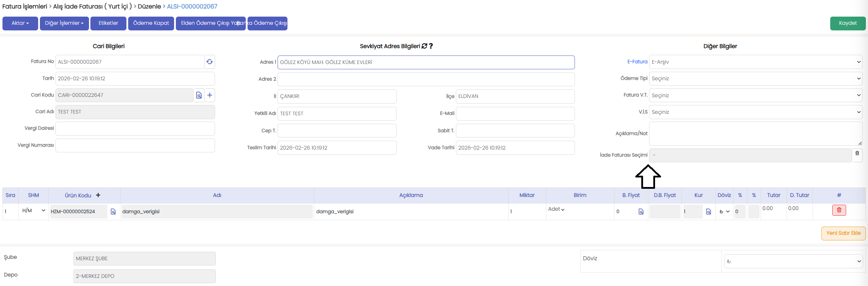
Task: Click trash icon next to İade Faturası Seçimi
Action: (857, 153)
